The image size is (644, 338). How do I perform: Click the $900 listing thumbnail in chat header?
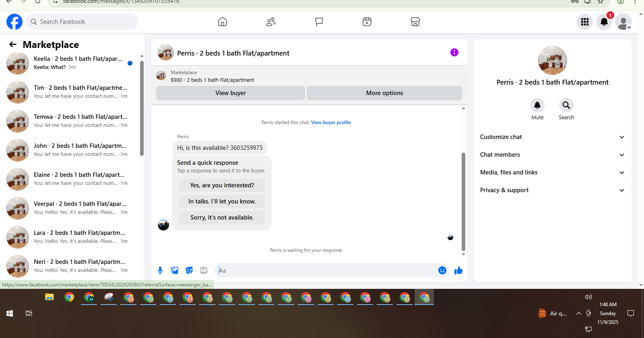pyautogui.click(x=161, y=76)
